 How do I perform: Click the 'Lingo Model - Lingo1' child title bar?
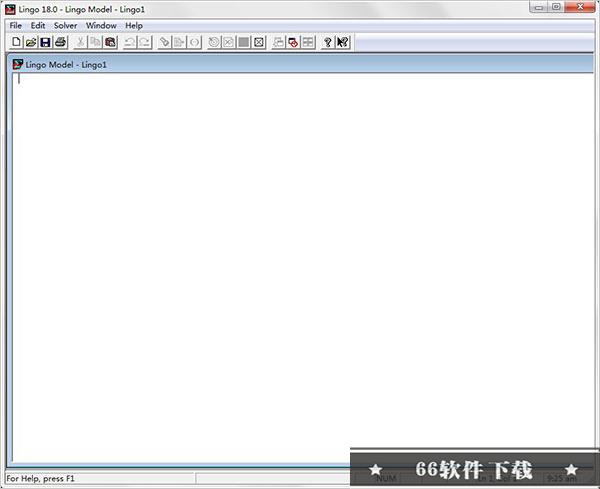click(x=300, y=64)
